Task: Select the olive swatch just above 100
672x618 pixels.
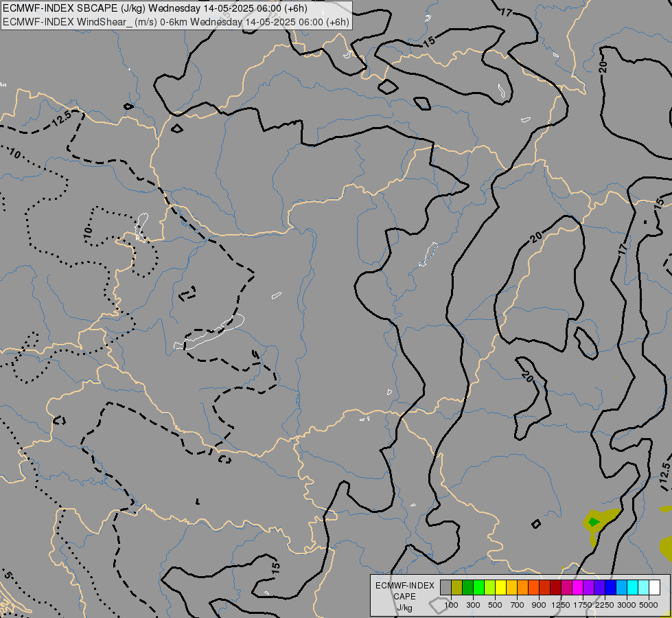Action: pyautogui.click(x=457, y=588)
